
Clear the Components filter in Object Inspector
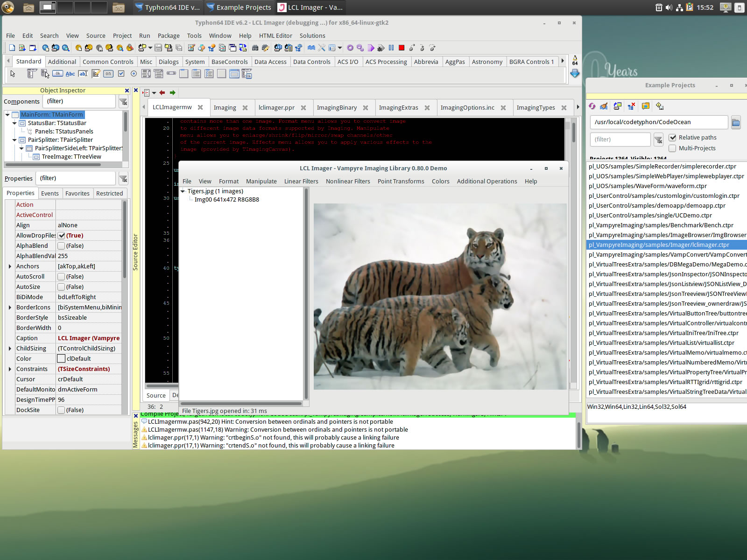click(123, 101)
